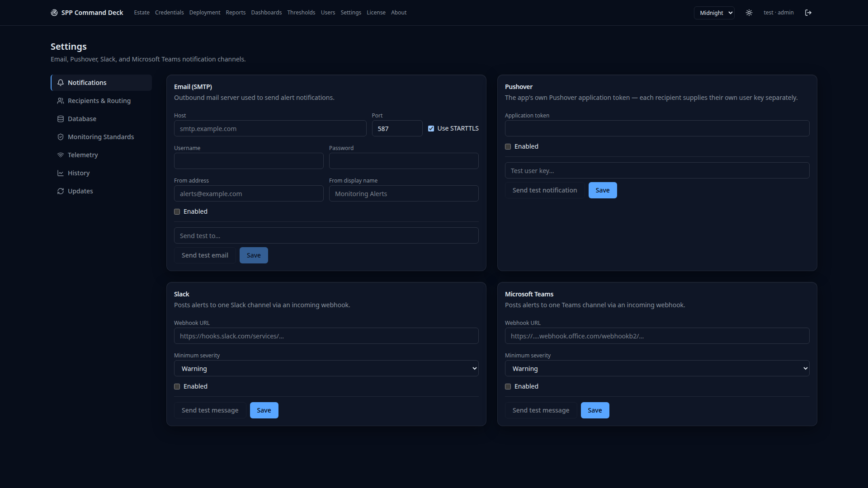Click the Recipients & Routing people icon

(61, 101)
